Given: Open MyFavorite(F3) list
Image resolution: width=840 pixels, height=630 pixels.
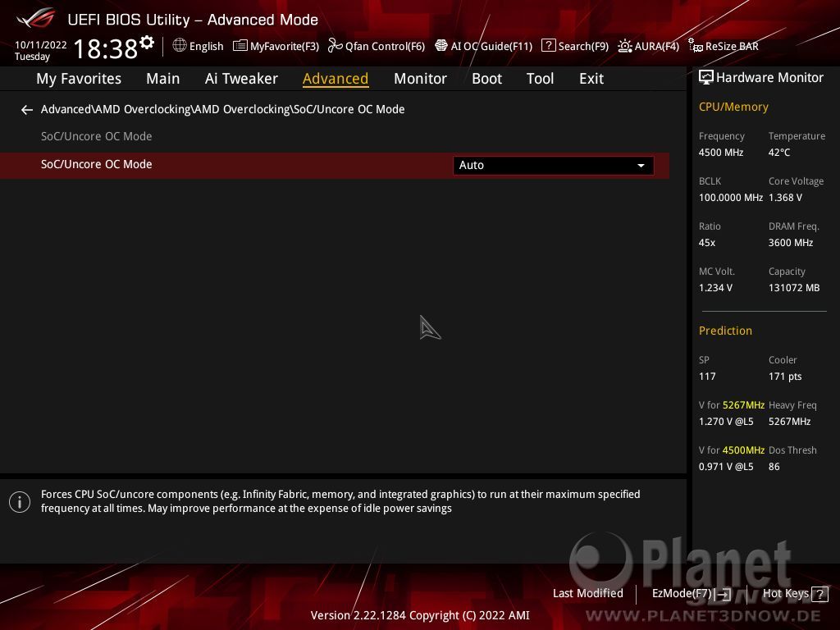Looking at the screenshot, I should [x=276, y=46].
